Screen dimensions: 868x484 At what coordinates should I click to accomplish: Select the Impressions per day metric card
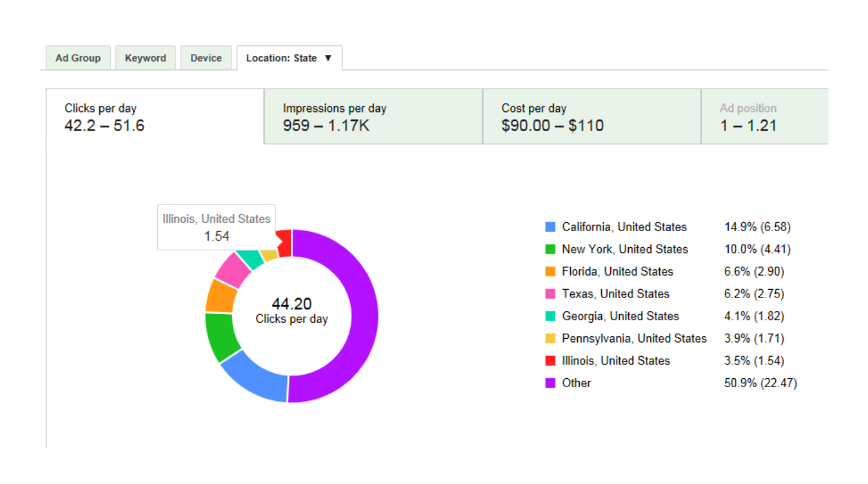(374, 117)
